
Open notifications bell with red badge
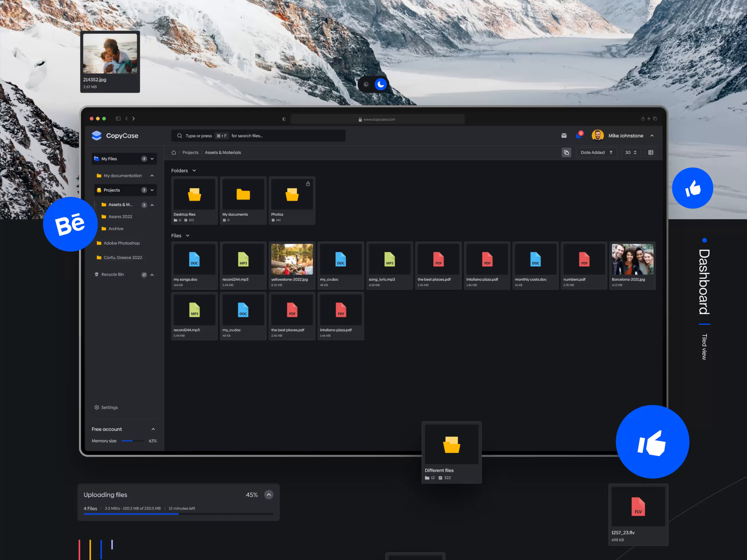tap(579, 135)
